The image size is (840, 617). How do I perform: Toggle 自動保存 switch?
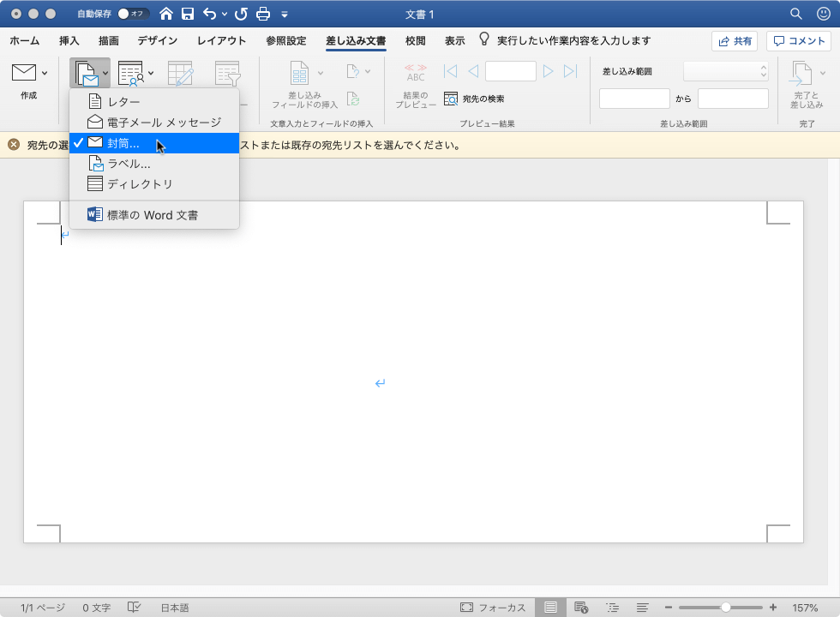pyautogui.click(x=132, y=14)
